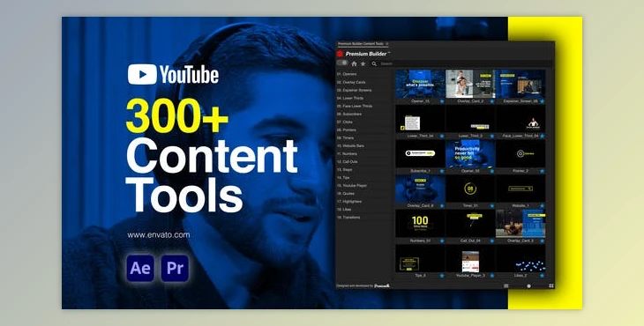Open the panel menu beside the tab title
The height and width of the screenshot is (326, 644).
pos(387,43)
